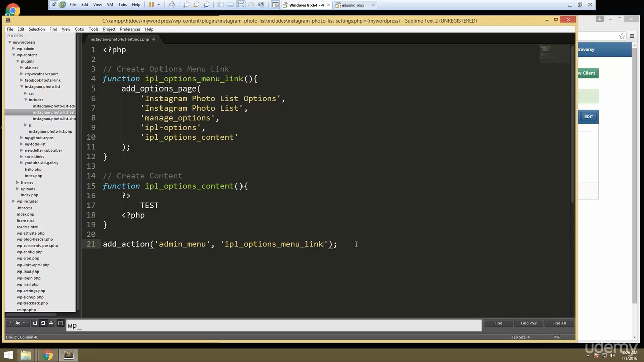Close the Windows 8 x64 VM tab
This screenshot has height=362, width=644.
coord(328,5)
